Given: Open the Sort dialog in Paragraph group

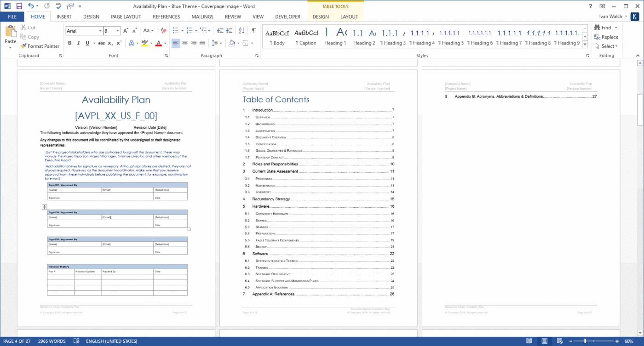Looking at the screenshot, I should [x=241, y=31].
